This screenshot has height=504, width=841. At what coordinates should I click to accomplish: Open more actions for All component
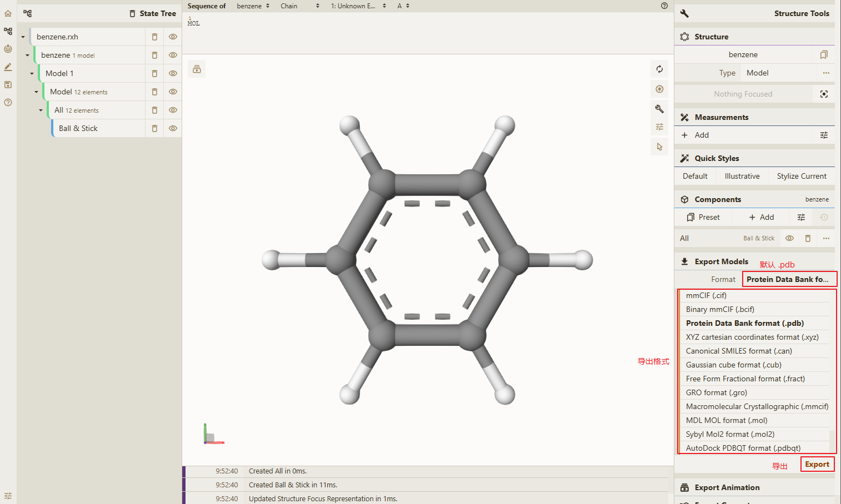(826, 238)
